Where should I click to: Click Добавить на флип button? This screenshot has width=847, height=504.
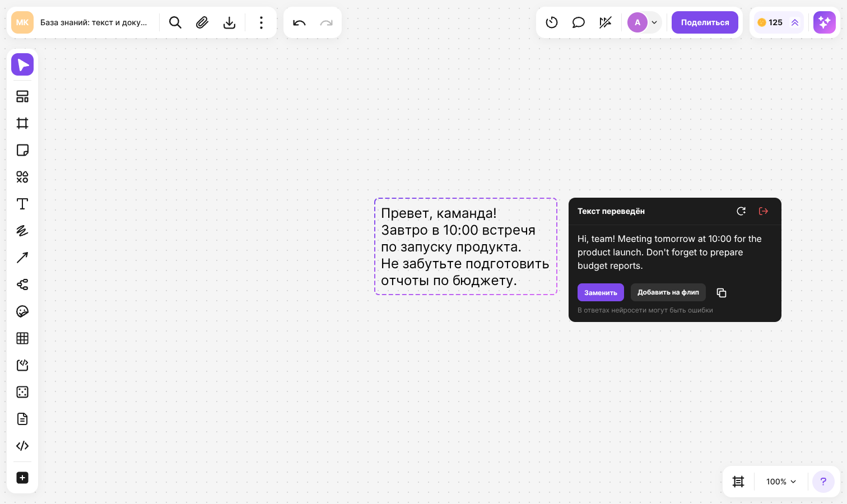point(668,292)
